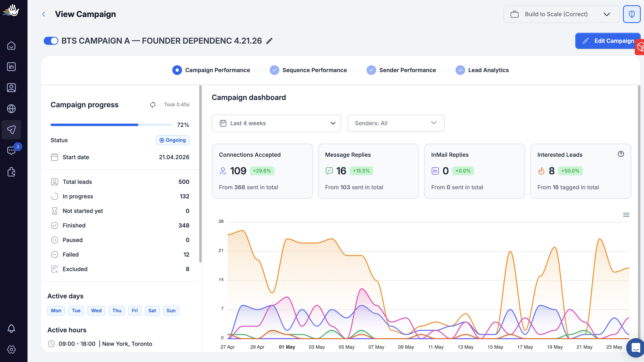The width and height of the screenshot is (644, 362).
Task: Click the InMail Replies LinkedIn icon
Action: 435,171
